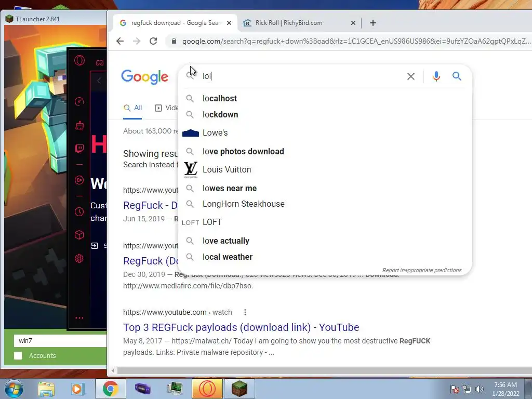Open the 'RegFuck (Do' second result link
This screenshot has width=532, height=399.
pyautogui.click(x=150, y=261)
